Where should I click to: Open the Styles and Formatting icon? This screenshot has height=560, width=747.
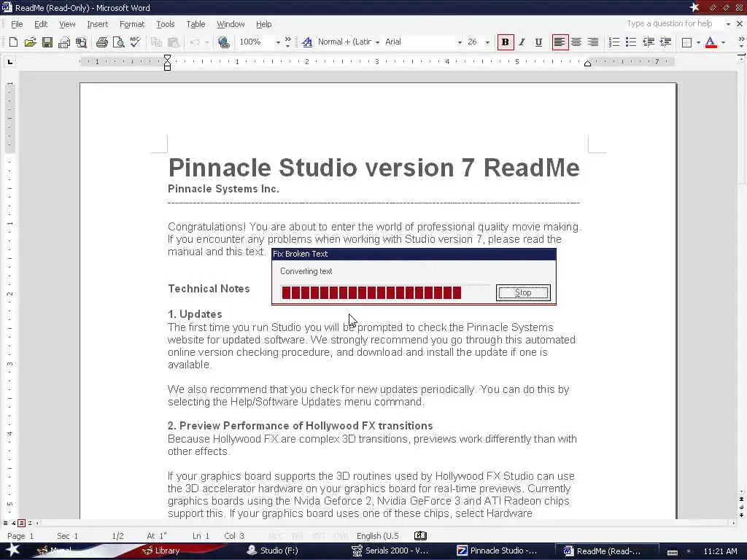307,42
